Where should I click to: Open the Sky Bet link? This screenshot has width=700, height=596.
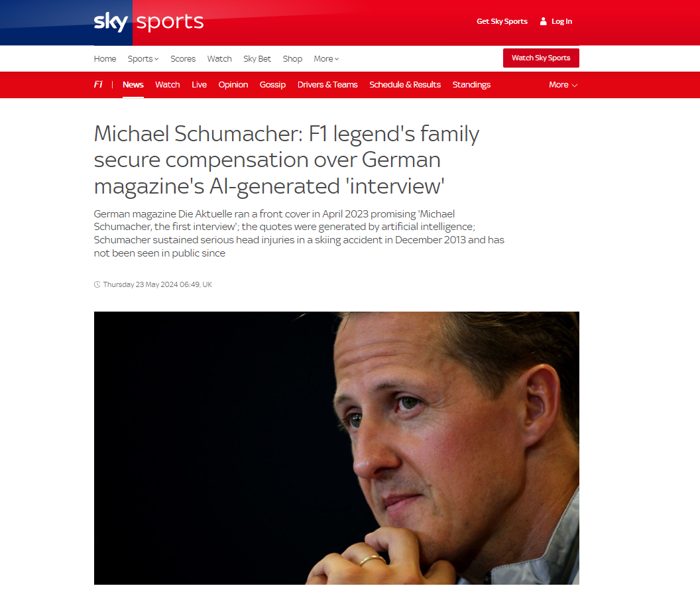tap(257, 59)
